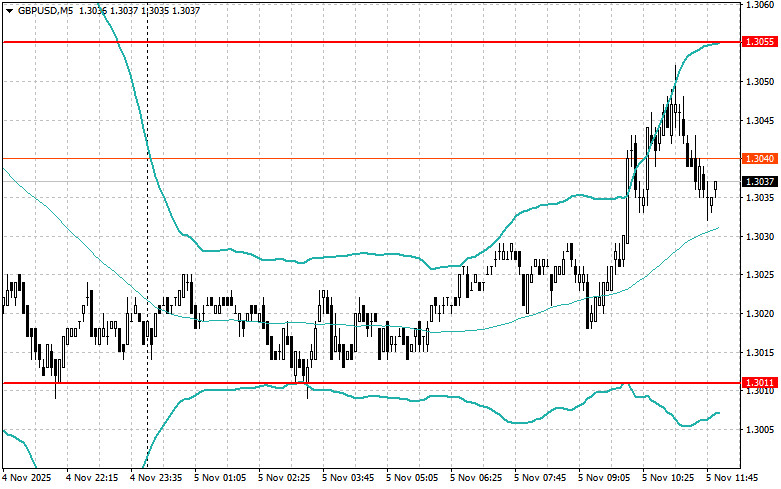The height and width of the screenshot is (489, 781).
Task: Select the black 1.3037 current price label
Action: pos(760,182)
